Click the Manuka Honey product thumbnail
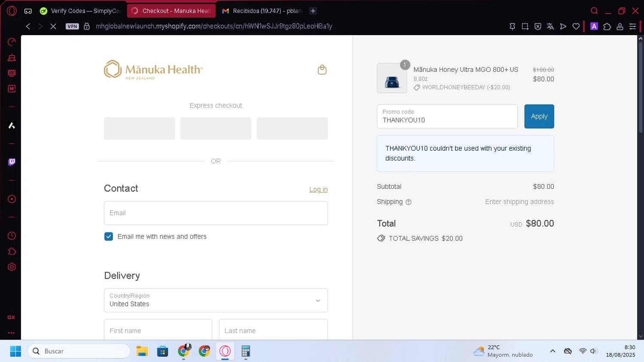The image size is (644, 362). tap(392, 78)
